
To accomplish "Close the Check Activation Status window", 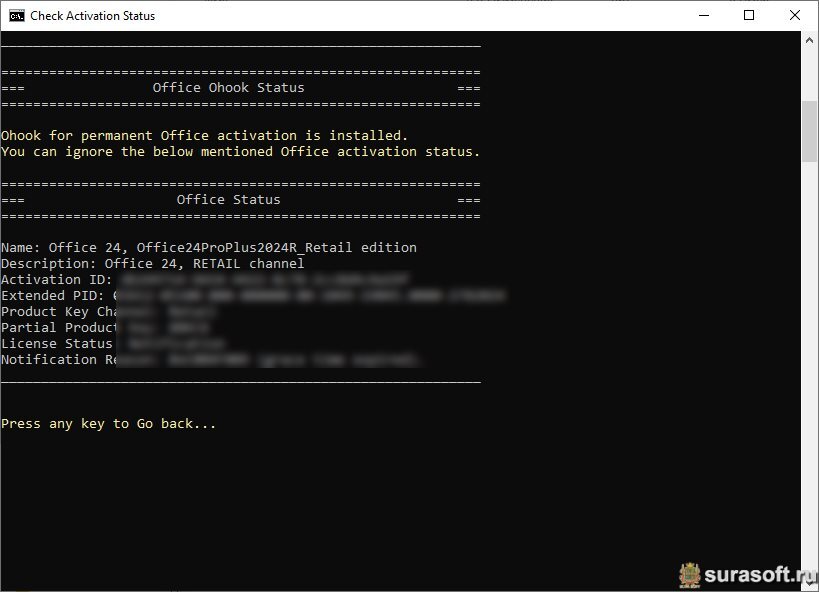I will point(794,15).
